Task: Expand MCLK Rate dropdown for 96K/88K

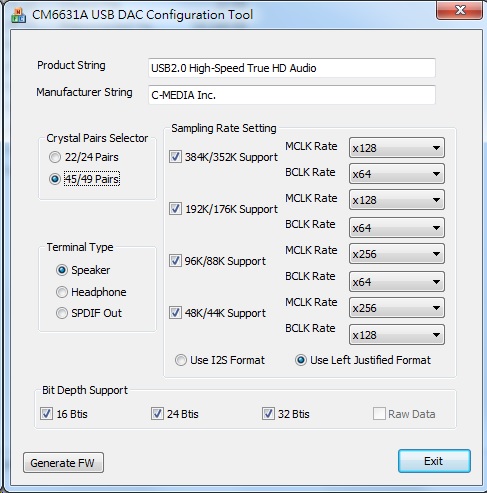Action: click(x=397, y=254)
